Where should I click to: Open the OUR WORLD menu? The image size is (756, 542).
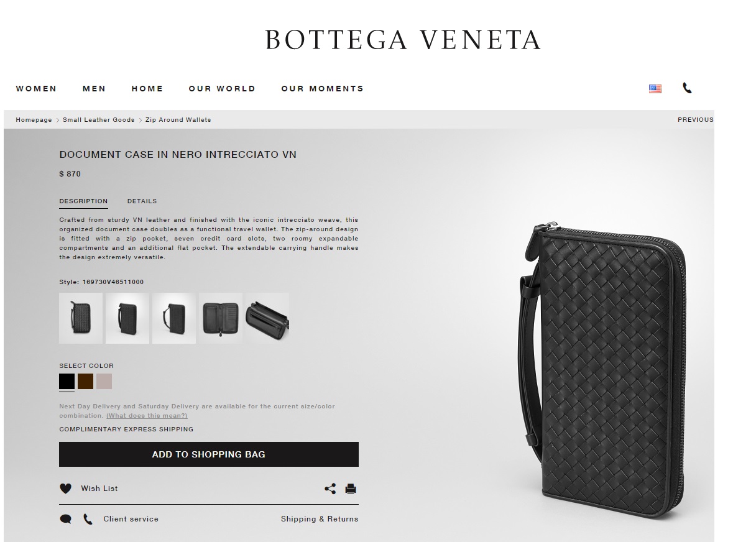click(x=222, y=89)
